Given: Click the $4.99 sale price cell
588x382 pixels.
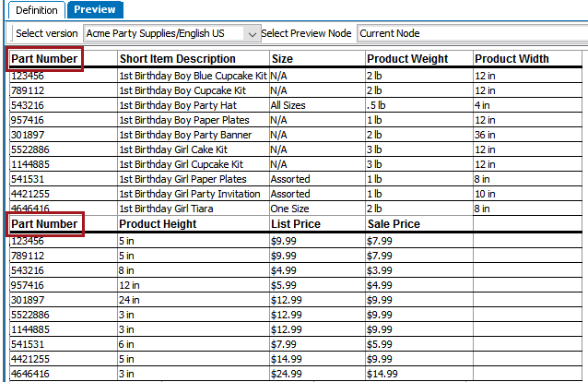Looking at the screenshot, I should tap(419, 285).
